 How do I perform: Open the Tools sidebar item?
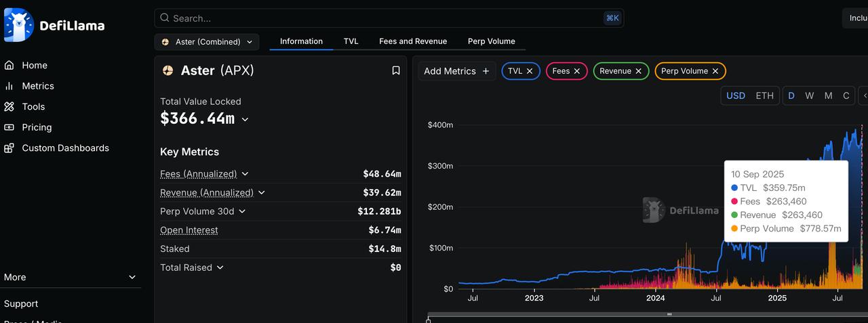pos(33,107)
